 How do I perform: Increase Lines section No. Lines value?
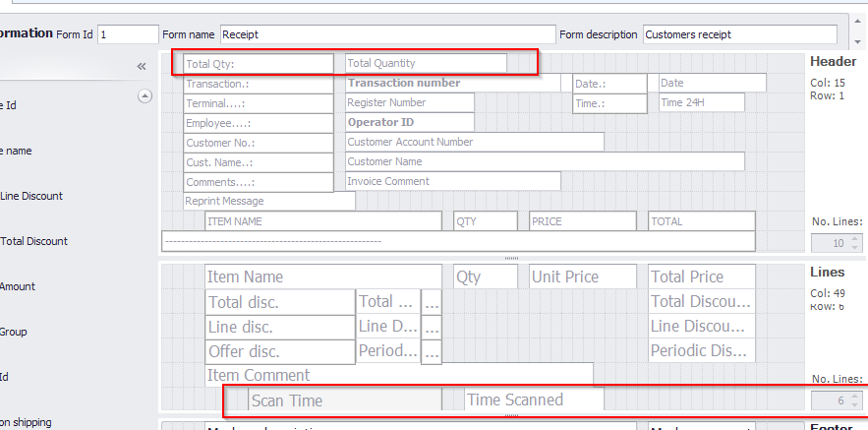coord(854,396)
